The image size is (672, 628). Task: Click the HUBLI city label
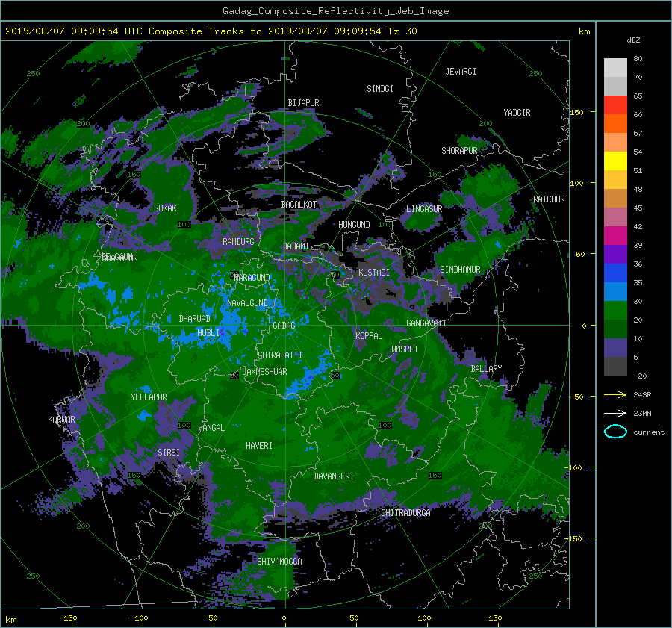pyautogui.click(x=208, y=332)
